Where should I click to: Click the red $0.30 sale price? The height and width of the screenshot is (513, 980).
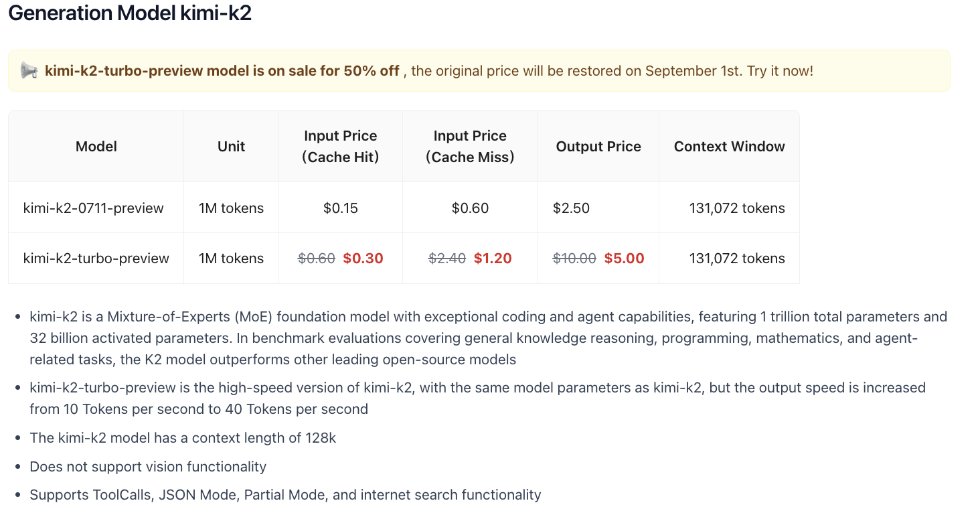click(363, 259)
